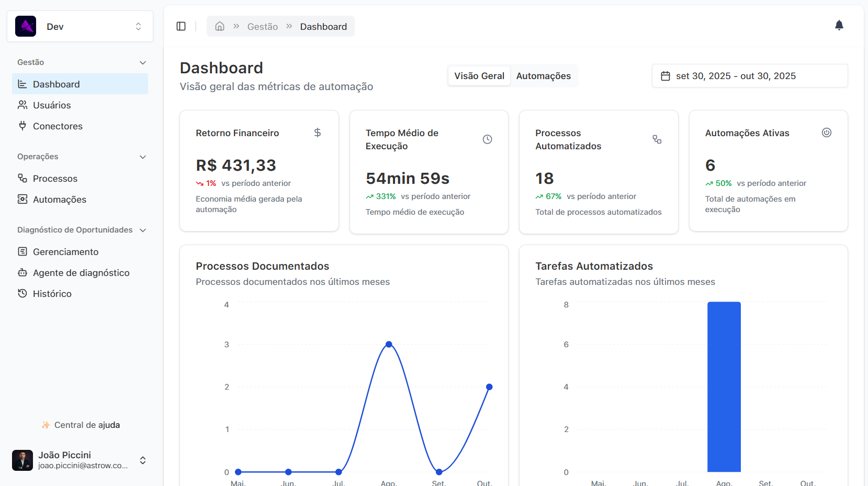This screenshot has width=868, height=486.
Task: Click the smiley icon on Automações Ativas card
Action: pyautogui.click(x=827, y=132)
